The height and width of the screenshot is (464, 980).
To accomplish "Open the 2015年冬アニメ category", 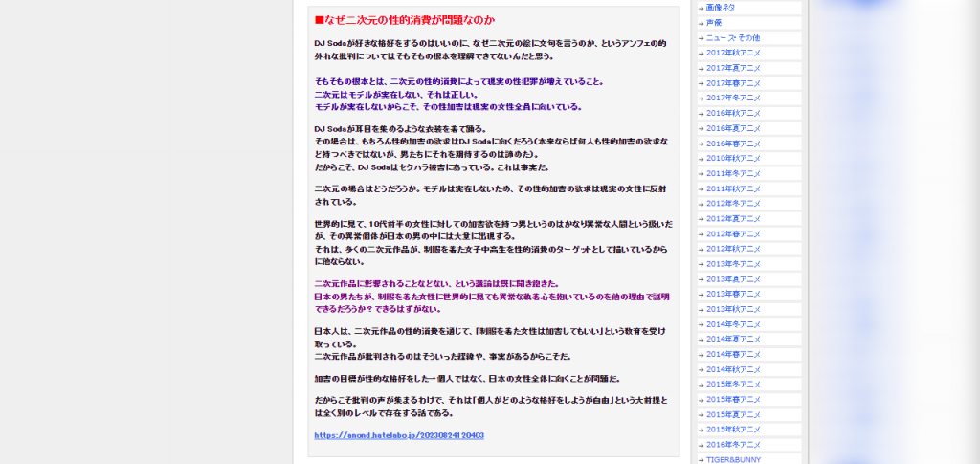I will [x=733, y=384].
